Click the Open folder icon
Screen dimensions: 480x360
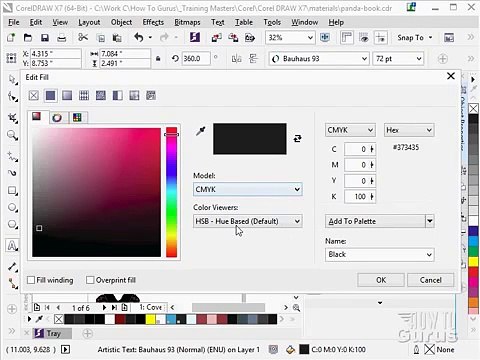(x=28, y=38)
